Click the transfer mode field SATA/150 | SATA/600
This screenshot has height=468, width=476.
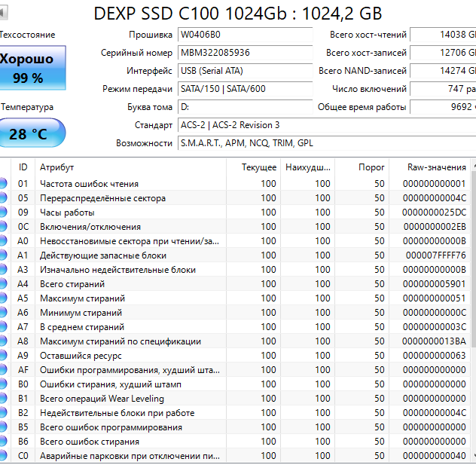point(245,89)
